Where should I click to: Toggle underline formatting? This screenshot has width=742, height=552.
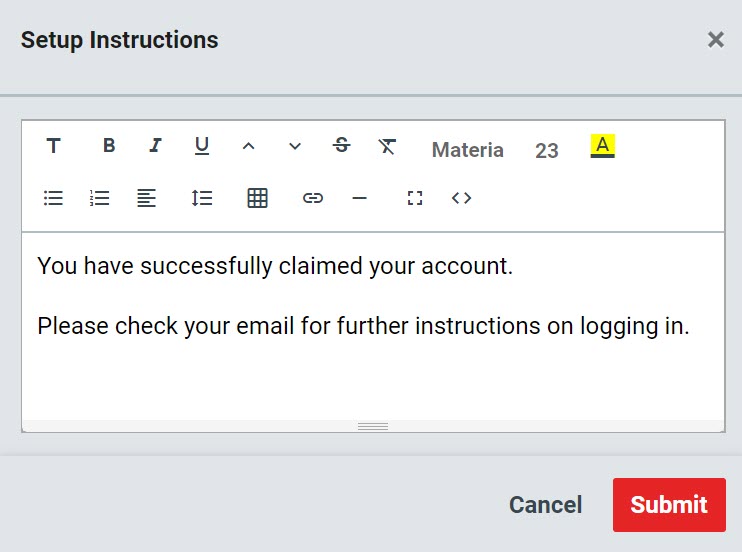point(202,146)
